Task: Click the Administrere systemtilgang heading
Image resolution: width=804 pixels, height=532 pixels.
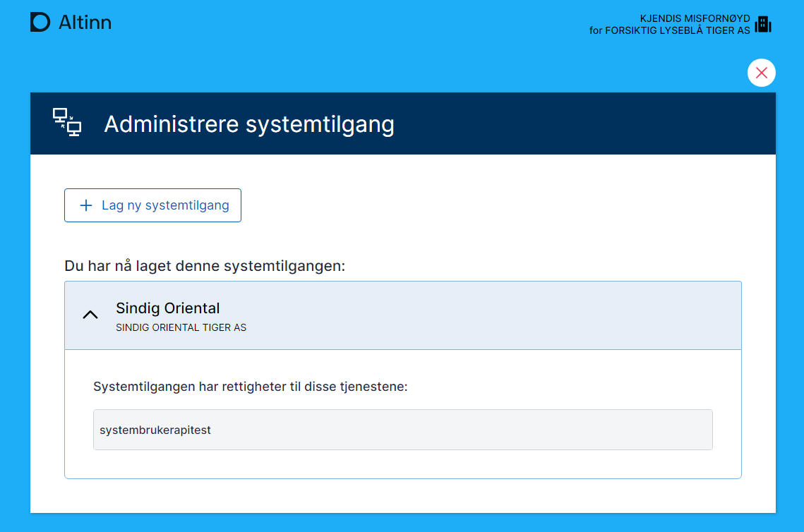Action: click(249, 124)
